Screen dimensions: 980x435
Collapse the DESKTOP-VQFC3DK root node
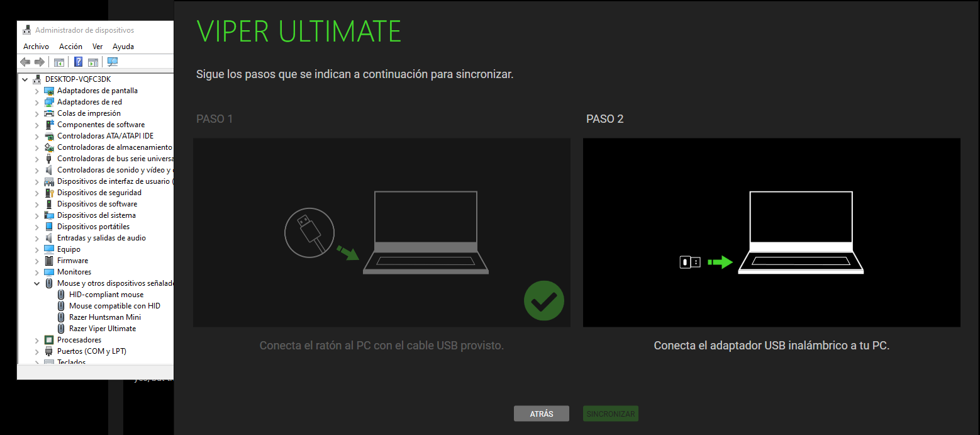[x=25, y=79]
